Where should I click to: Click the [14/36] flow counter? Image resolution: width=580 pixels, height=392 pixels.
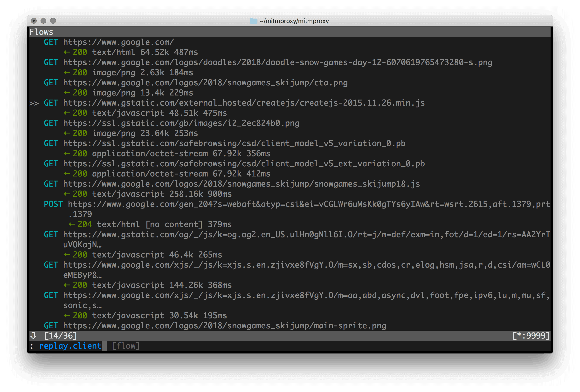click(x=61, y=336)
